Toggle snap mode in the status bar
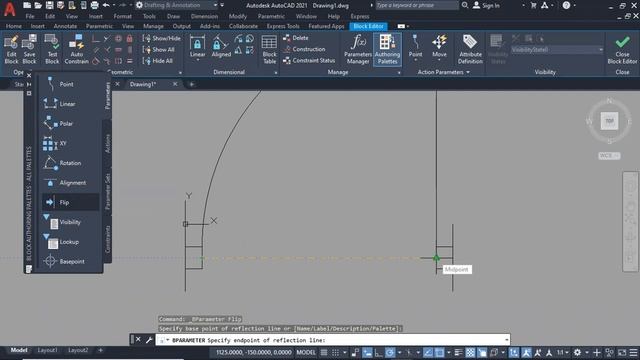This screenshot has width=640, height=360. point(335,352)
